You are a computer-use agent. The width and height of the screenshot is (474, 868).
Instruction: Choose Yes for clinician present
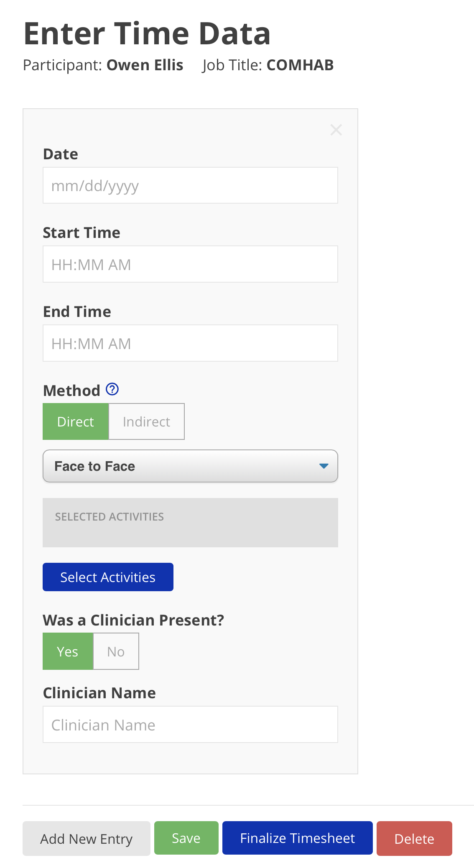tap(68, 651)
